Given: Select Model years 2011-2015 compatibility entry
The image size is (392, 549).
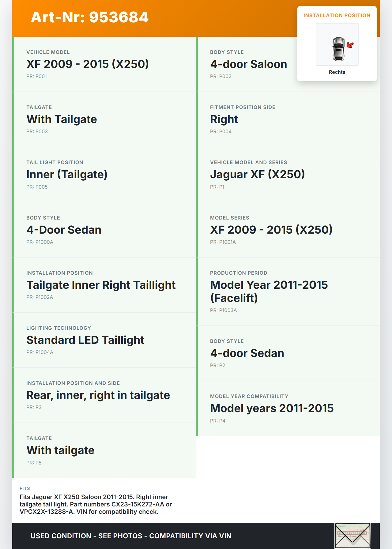Looking at the screenshot, I should (x=272, y=408).
